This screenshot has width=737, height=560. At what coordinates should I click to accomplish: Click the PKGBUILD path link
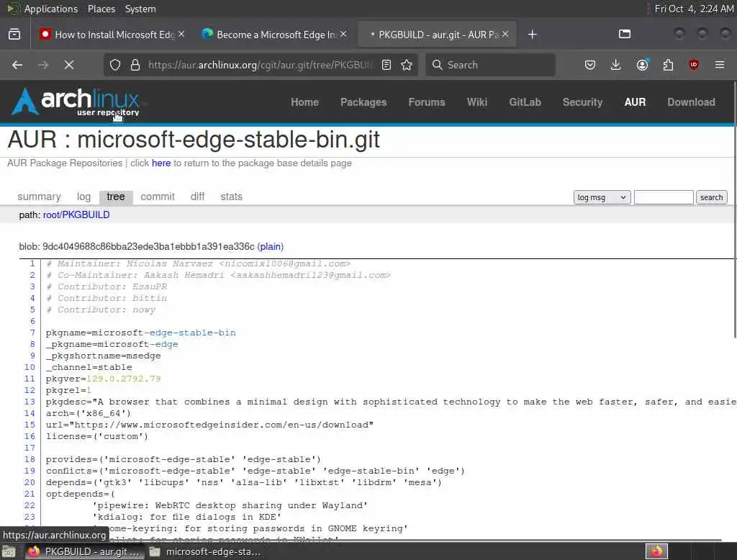86,215
